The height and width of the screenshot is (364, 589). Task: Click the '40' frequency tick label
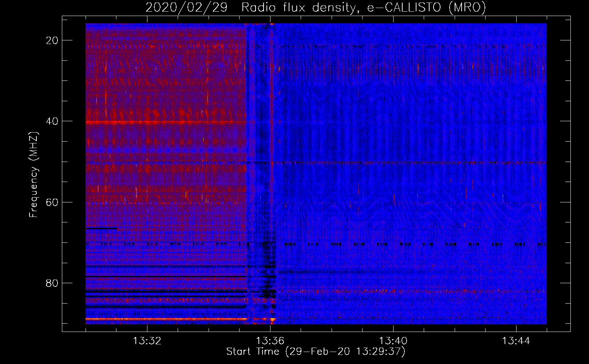[x=52, y=121]
